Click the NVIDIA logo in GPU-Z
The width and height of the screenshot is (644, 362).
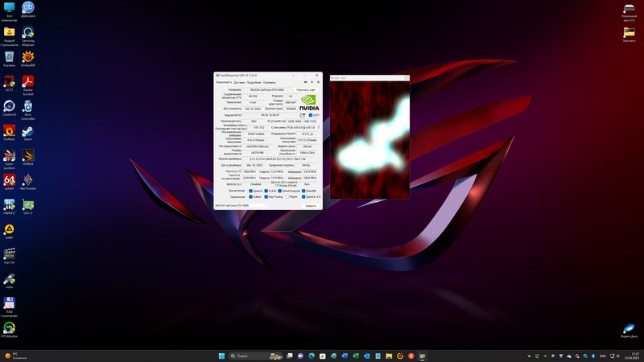[x=309, y=103]
